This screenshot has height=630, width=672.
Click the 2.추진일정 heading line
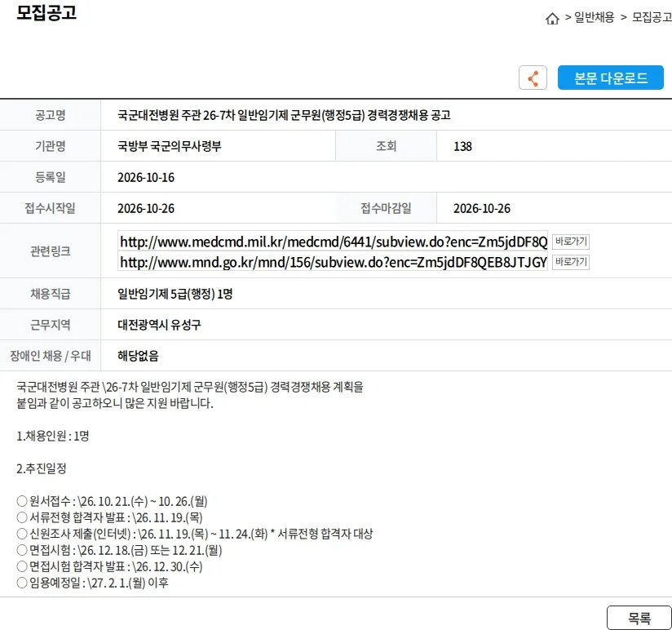(x=41, y=468)
